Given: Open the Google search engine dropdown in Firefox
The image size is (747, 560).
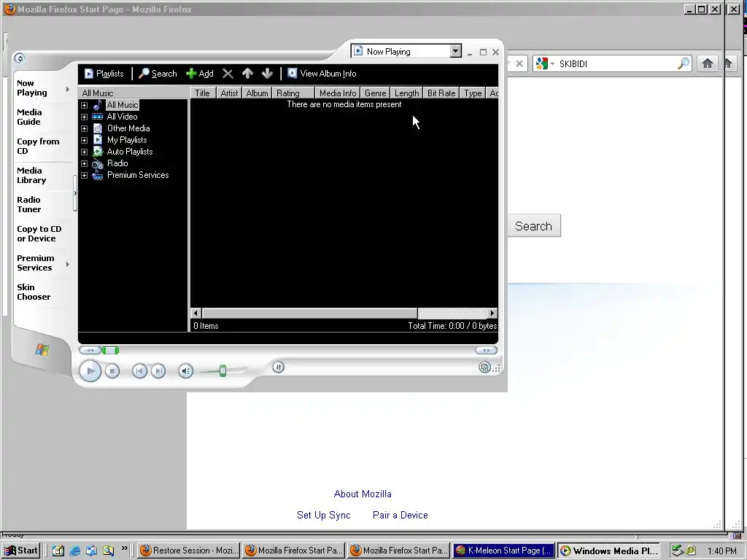Looking at the screenshot, I should (x=545, y=63).
